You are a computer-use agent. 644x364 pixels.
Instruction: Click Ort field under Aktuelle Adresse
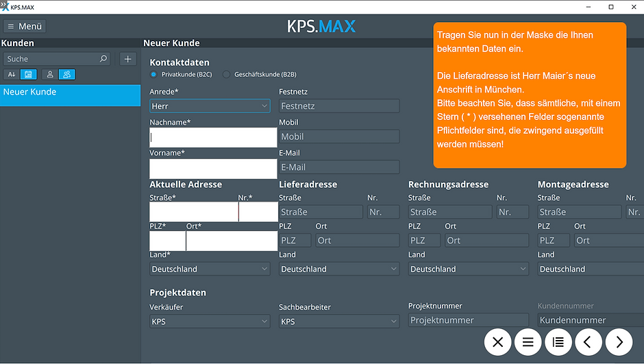(232, 241)
